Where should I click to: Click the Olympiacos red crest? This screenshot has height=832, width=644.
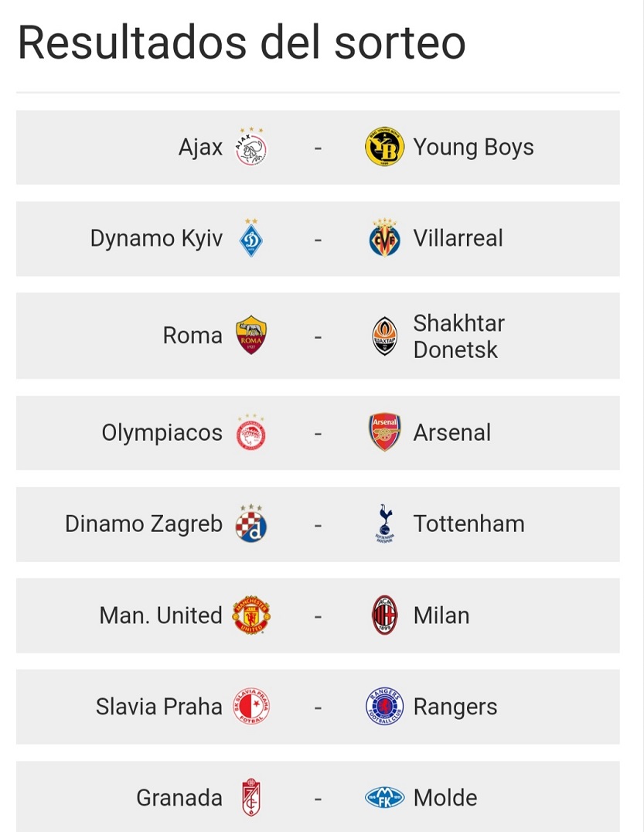click(x=251, y=433)
